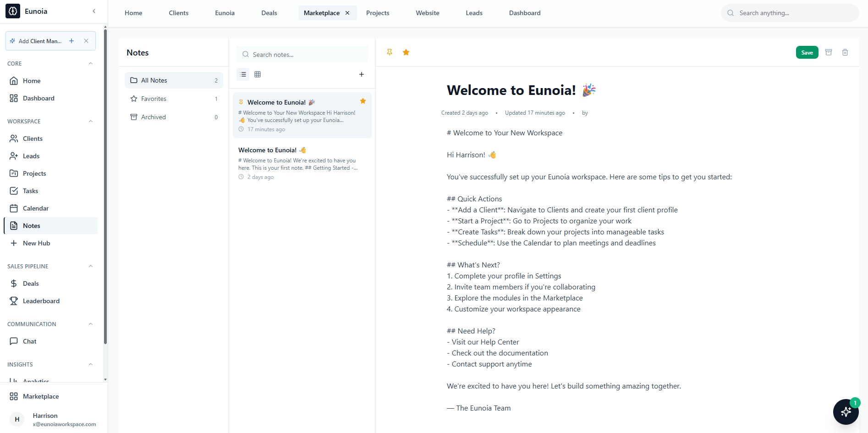Collapse the CORE section
This screenshot has width=868, height=433.
point(90,63)
